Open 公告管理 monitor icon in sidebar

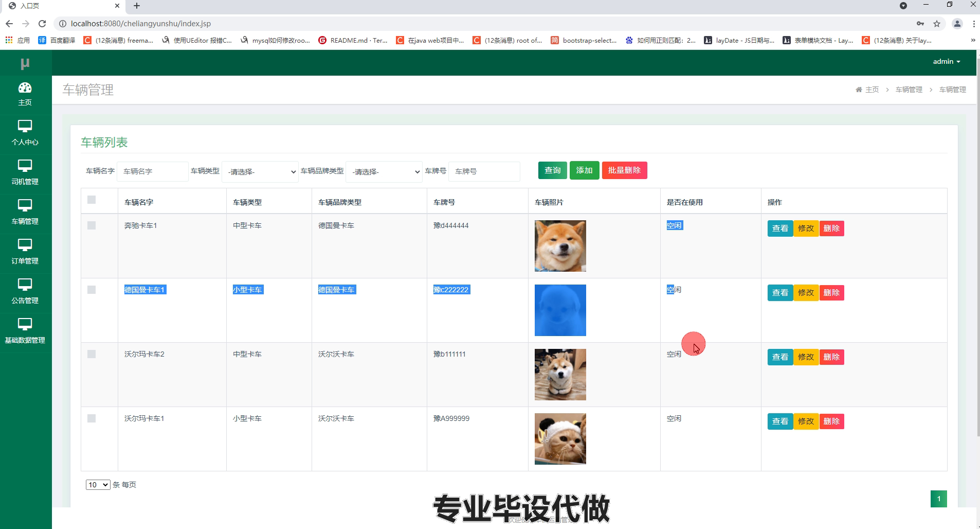pos(25,285)
